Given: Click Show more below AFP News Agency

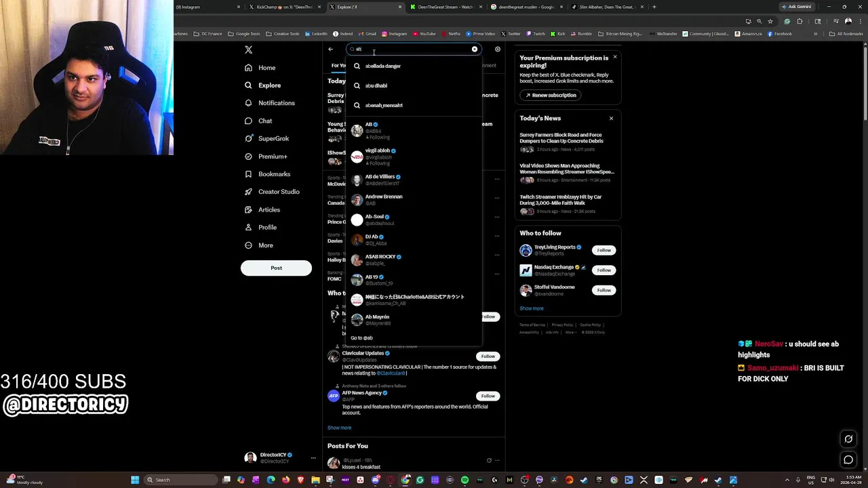Looking at the screenshot, I should [339, 428].
